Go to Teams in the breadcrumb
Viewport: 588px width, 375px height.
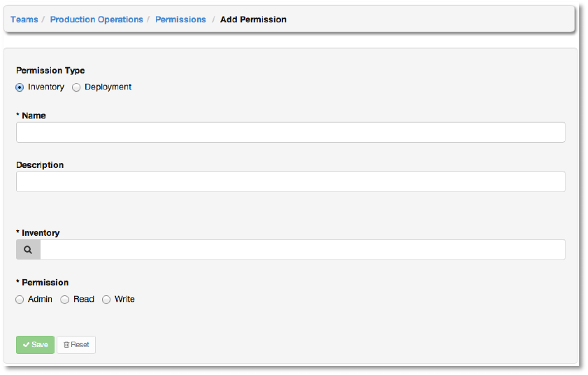point(24,20)
